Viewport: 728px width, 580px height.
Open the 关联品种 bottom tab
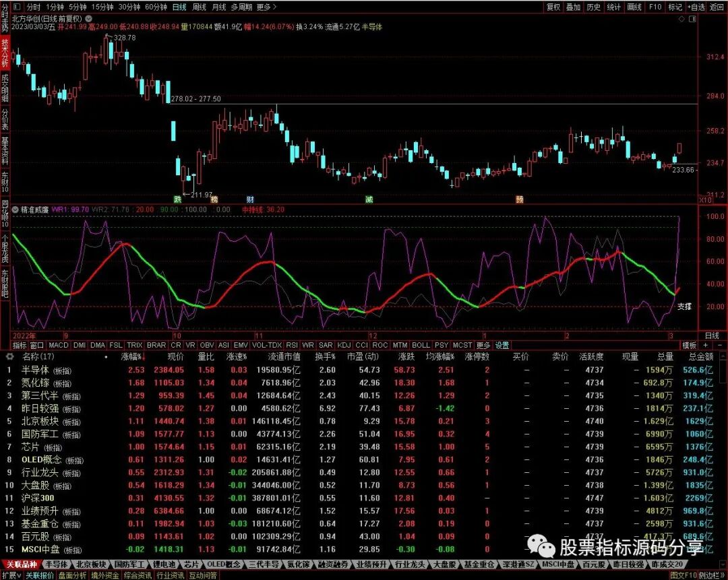click(x=22, y=565)
